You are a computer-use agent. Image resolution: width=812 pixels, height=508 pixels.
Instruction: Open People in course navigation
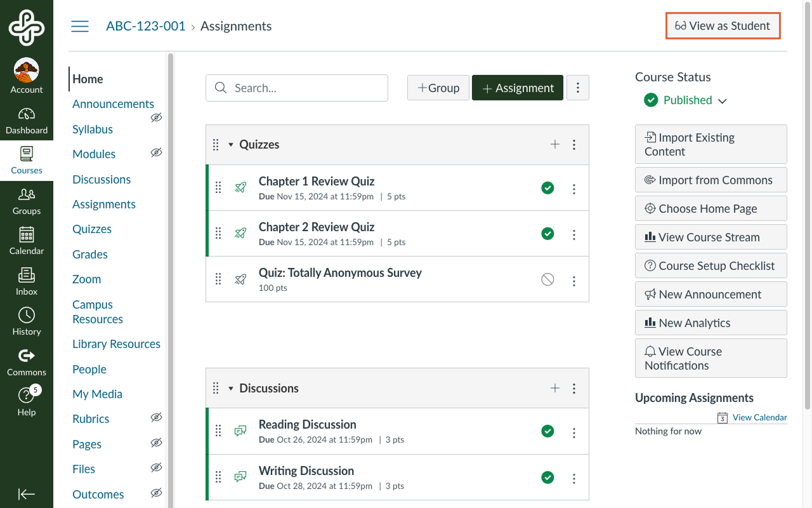point(89,369)
